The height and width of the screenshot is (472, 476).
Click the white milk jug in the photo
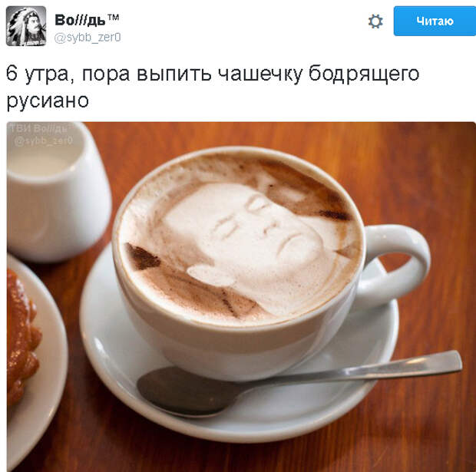[x=58, y=193]
